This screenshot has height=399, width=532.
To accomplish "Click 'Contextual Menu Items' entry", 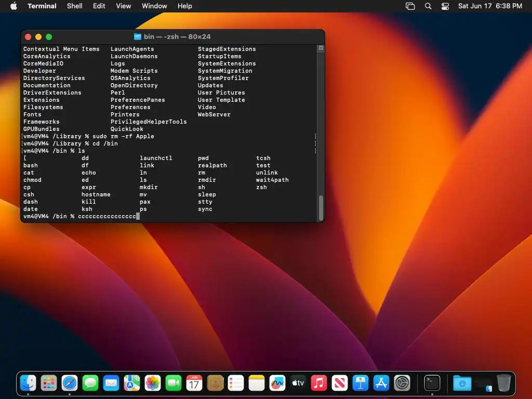I will tap(61, 49).
